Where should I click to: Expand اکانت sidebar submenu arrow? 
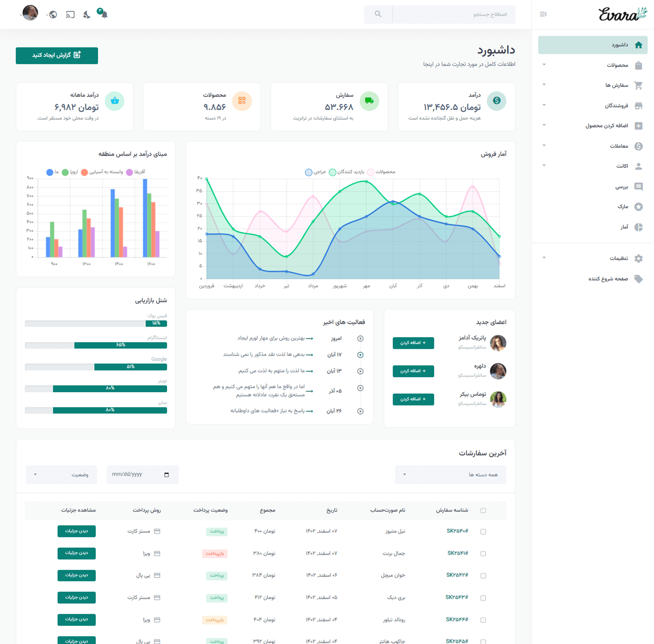[x=544, y=165]
